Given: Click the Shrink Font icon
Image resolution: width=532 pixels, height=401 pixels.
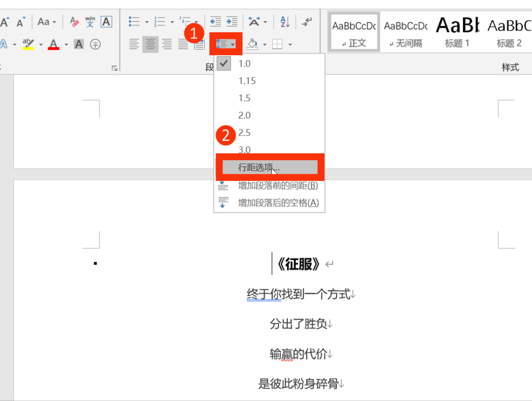Looking at the screenshot, I should [21, 22].
